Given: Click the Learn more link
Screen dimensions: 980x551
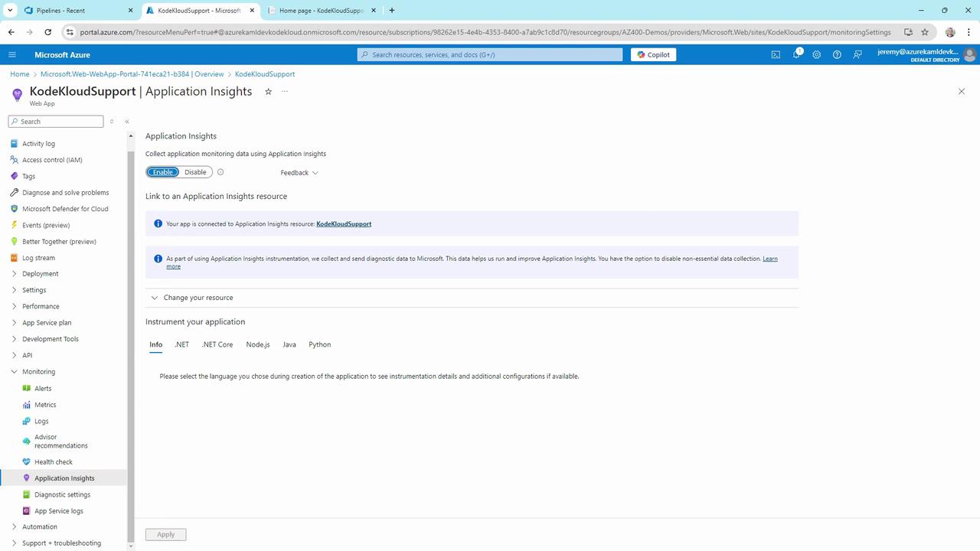Looking at the screenshot, I should tap(770, 259).
